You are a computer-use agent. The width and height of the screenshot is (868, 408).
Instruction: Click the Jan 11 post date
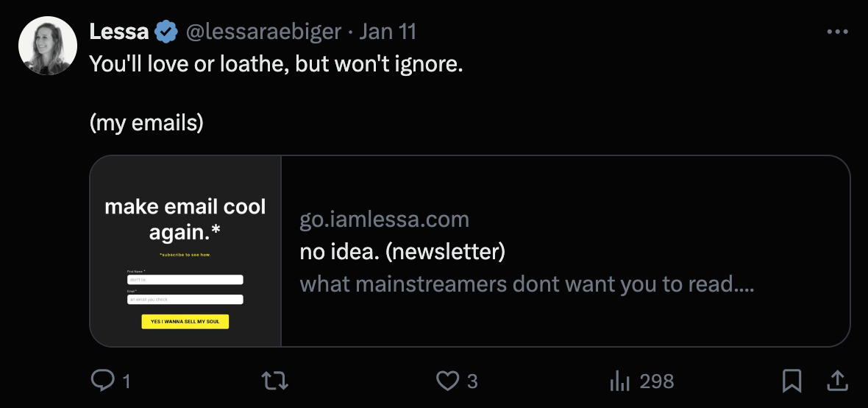(x=388, y=32)
